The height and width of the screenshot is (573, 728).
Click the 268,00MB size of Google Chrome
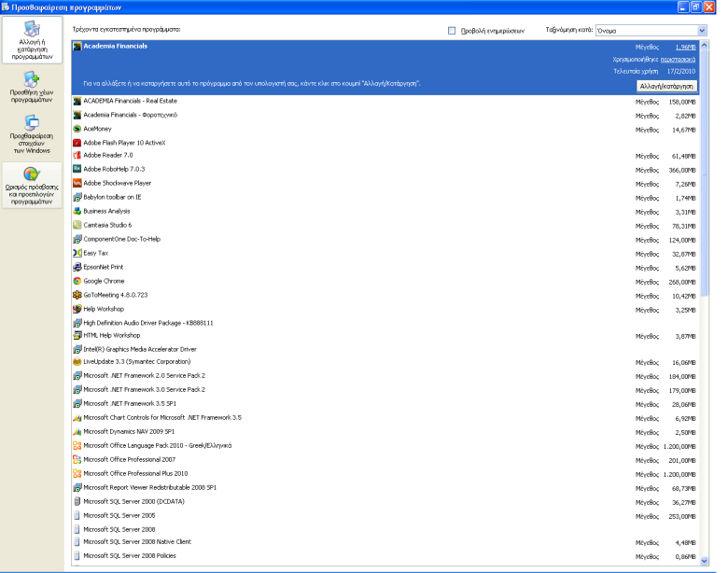pyautogui.click(x=682, y=283)
